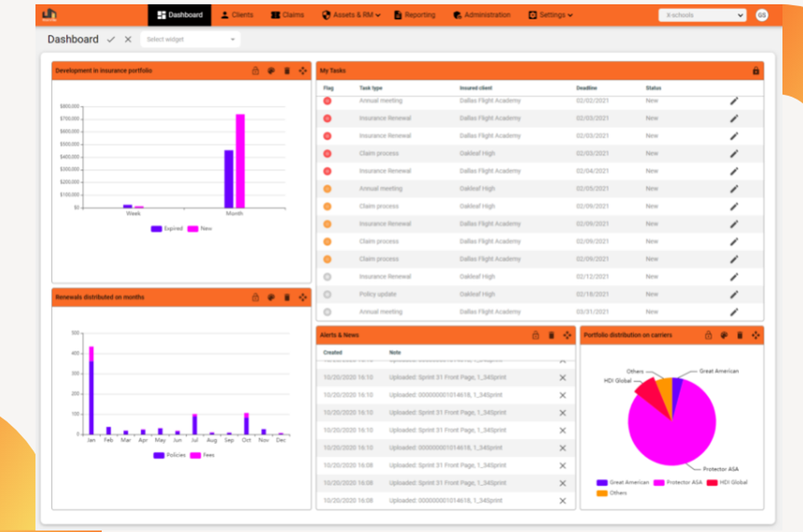Toggle the New legend swatch
The image size is (803, 532).
click(193, 229)
